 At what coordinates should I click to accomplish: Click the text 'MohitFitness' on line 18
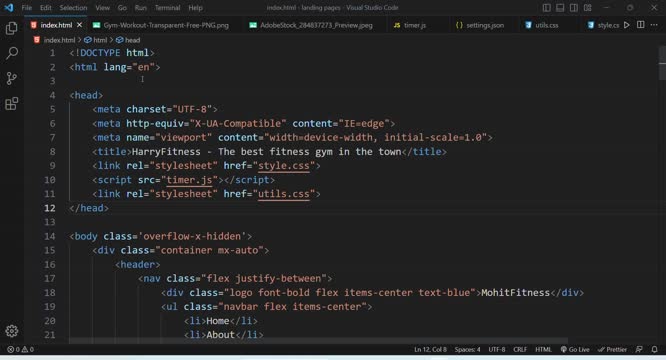tap(516, 292)
